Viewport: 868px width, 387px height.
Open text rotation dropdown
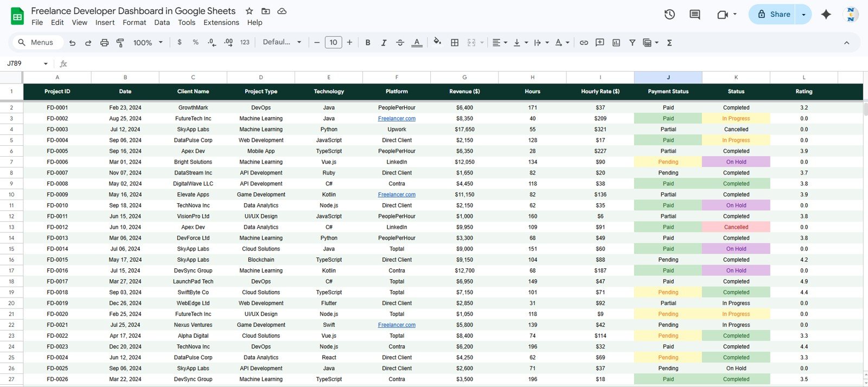562,43
